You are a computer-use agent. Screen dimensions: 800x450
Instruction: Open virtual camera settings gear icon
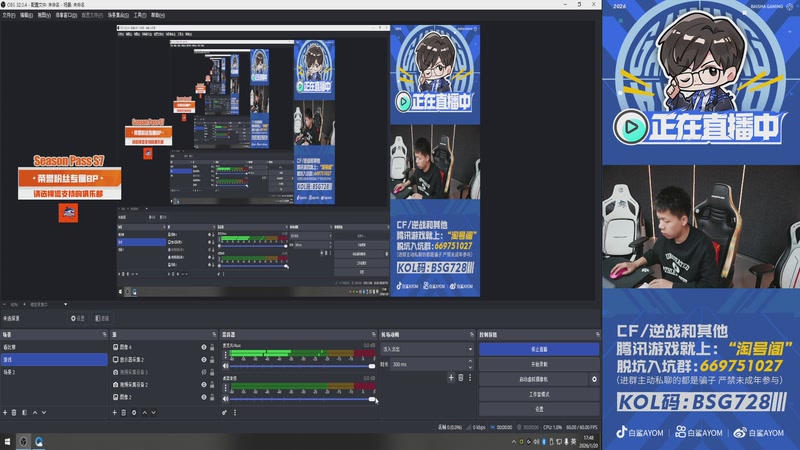[x=594, y=379]
